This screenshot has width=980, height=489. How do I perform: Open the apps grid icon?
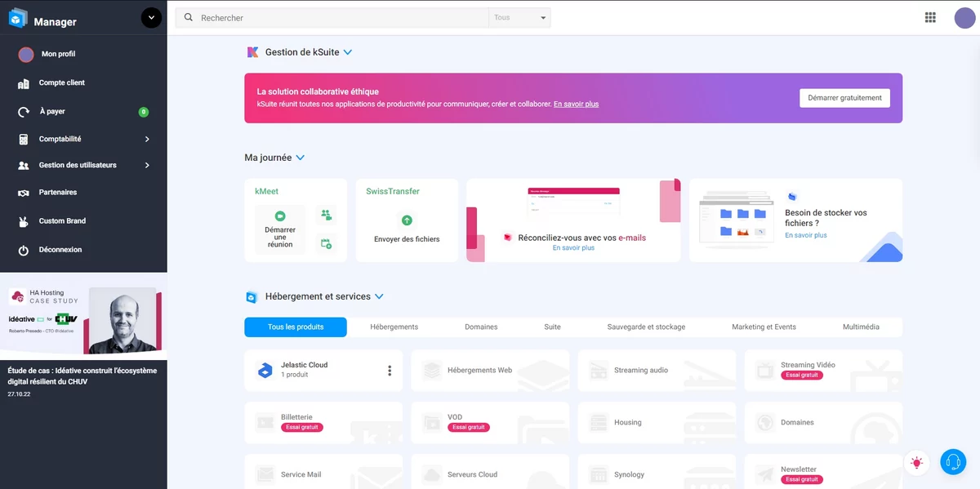point(930,17)
